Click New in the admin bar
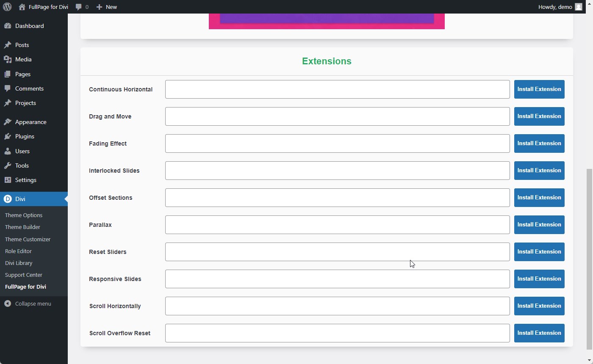The height and width of the screenshot is (364, 593). point(111,7)
